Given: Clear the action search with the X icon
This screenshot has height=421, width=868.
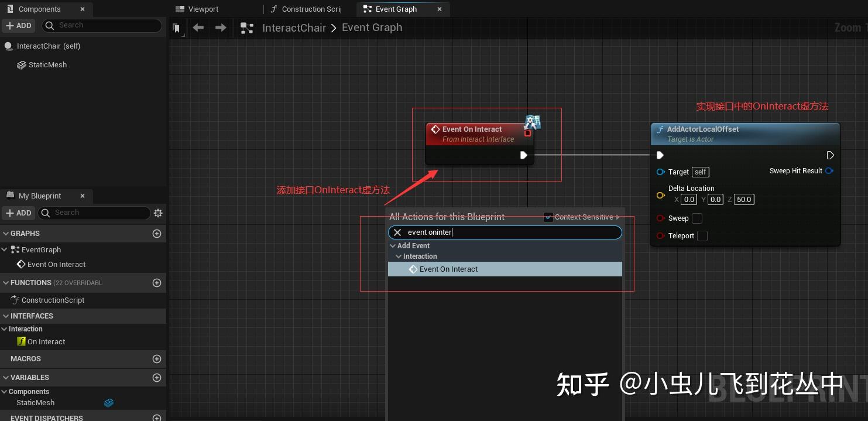Looking at the screenshot, I should (397, 232).
